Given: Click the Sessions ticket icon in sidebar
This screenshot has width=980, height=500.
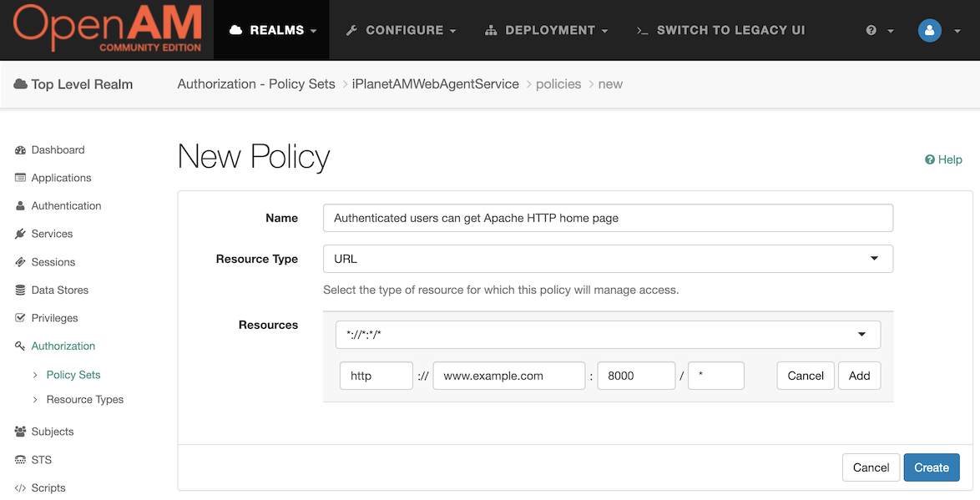Looking at the screenshot, I should (x=20, y=262).
